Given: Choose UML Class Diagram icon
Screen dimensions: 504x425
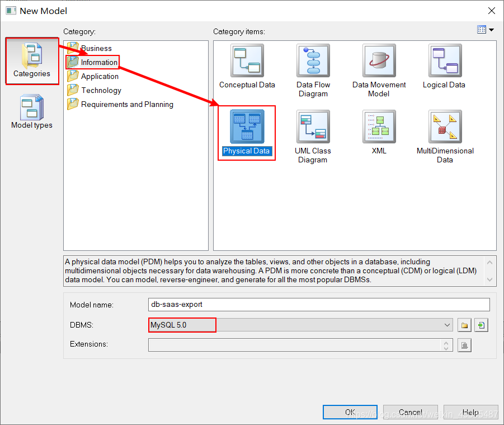Looking at the screenshot, I should point(313,127).
